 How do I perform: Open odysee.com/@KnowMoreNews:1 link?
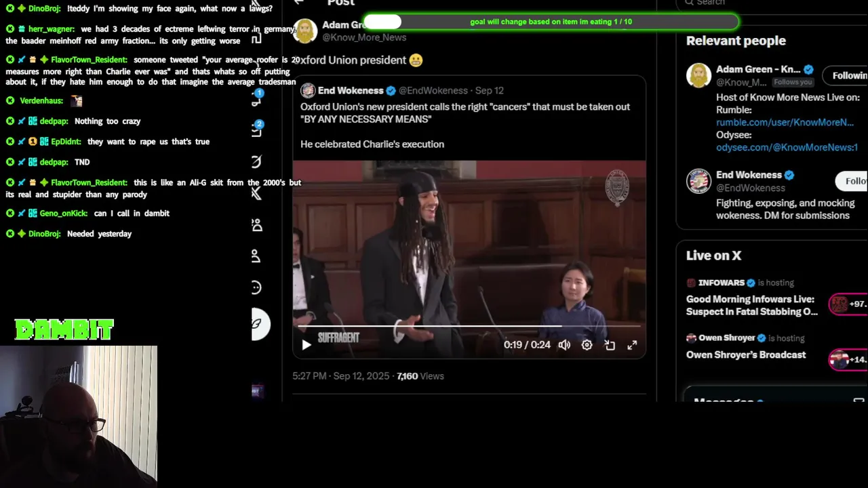click(x=787, y=147)
